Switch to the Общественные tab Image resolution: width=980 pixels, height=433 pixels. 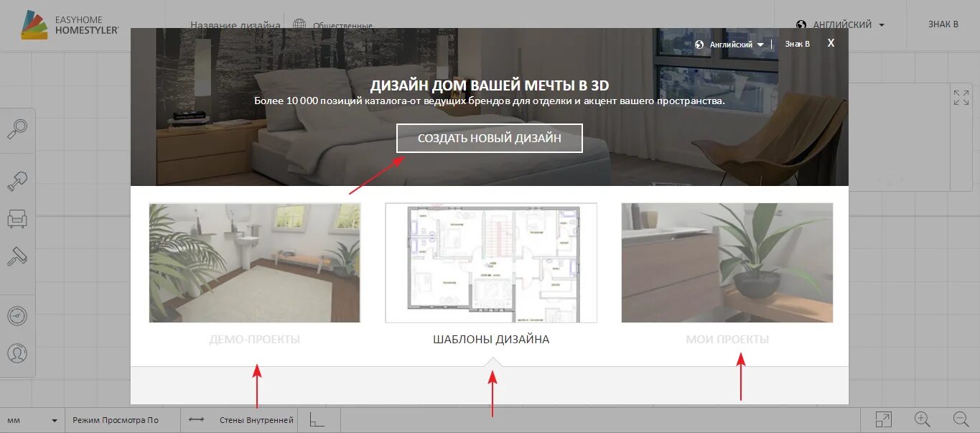[x=343, y=25]
